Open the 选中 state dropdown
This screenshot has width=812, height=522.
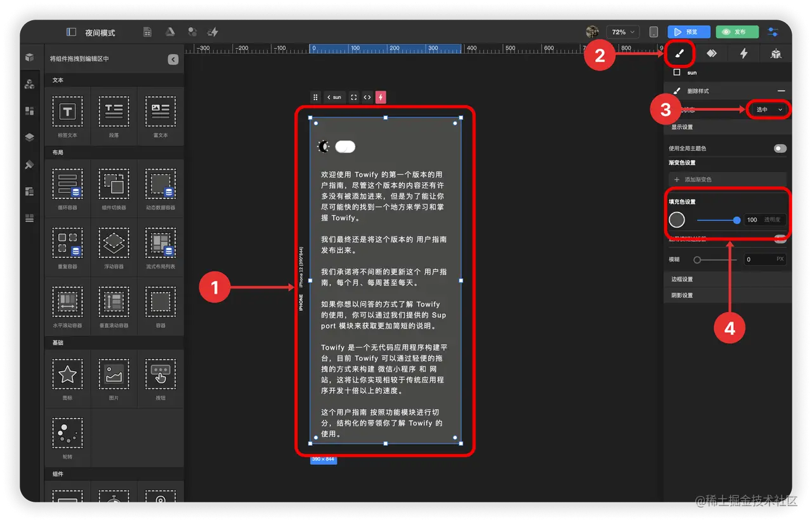pos(769,110)
